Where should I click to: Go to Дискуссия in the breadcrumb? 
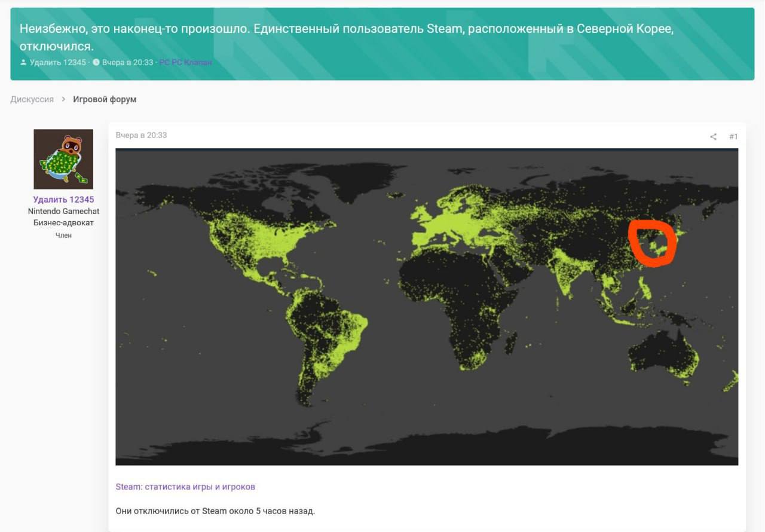click(x=32, y=99)
